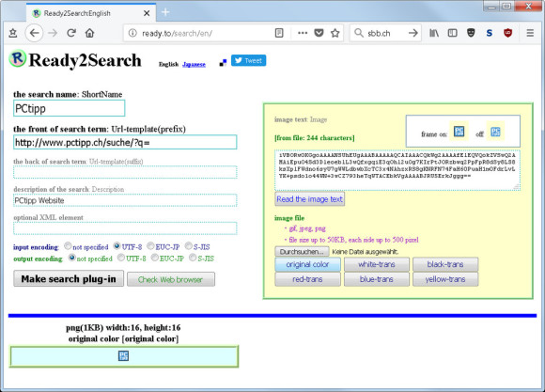The image size is (545, 392).
Task: Set input encoding to UTF-8
Action: coord(117,246)
